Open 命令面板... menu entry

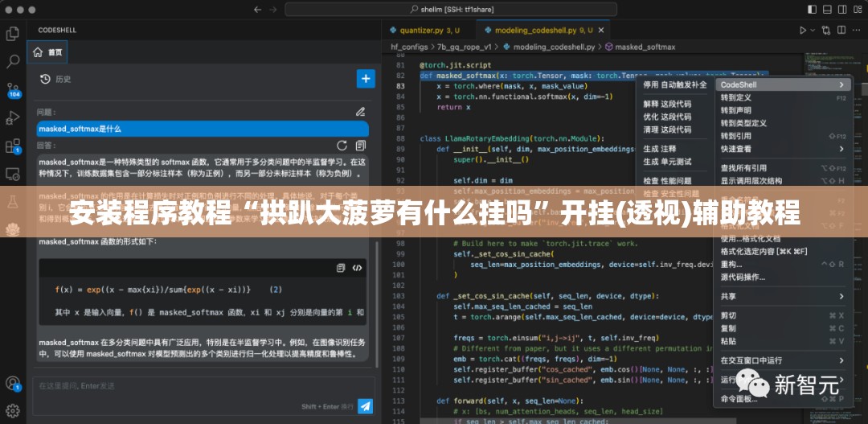783,398
